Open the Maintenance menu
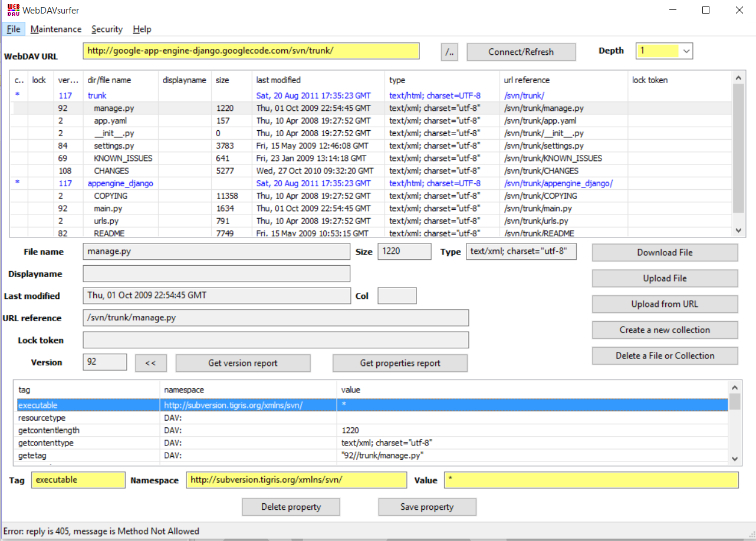 tap(56, 29)
